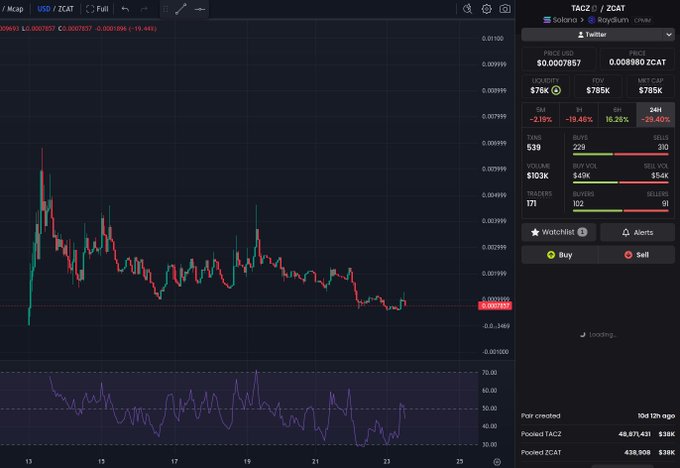Click the current price label 0.0007857 on axis
The image size is (680, 468).
click(x=495, y=306)
